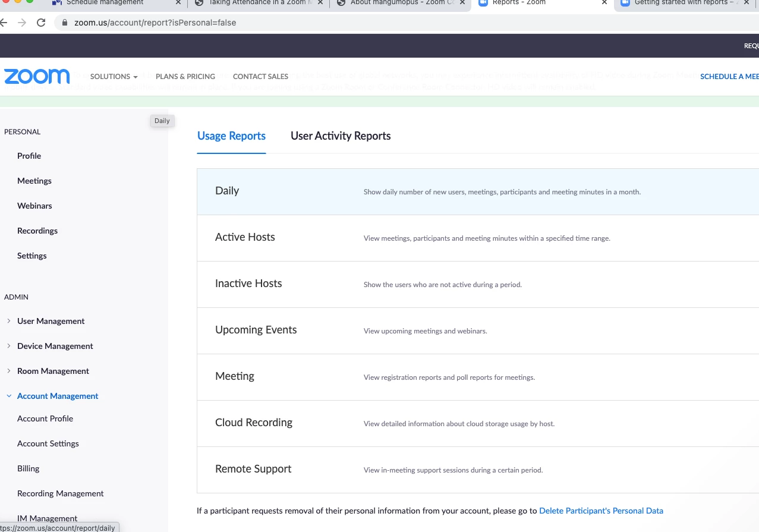Open IM Management in sidebar

pyautogui.click(x=48, y=518)
